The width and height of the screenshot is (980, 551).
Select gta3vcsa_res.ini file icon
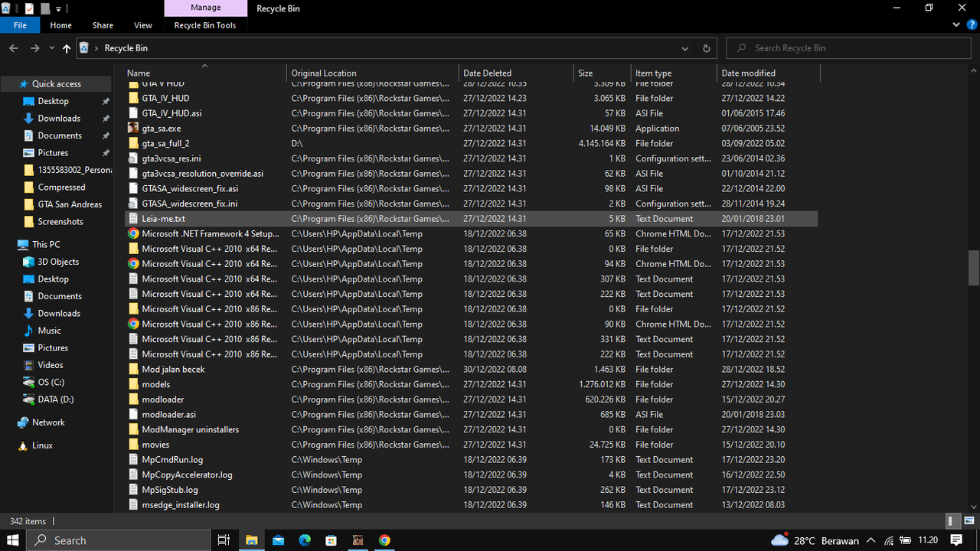tap(133, 158)
